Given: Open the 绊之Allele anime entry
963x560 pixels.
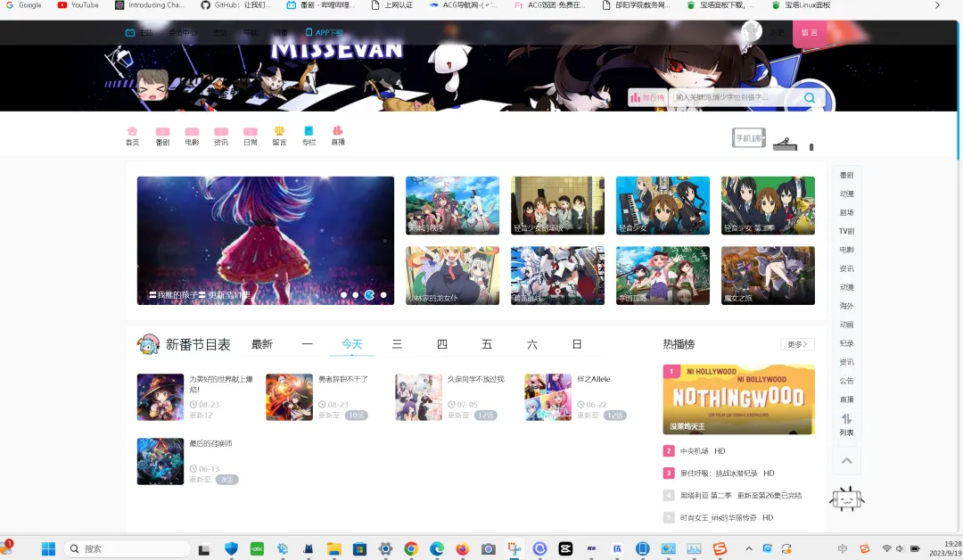Looking at the screenshot, I should tap(576, 398).
